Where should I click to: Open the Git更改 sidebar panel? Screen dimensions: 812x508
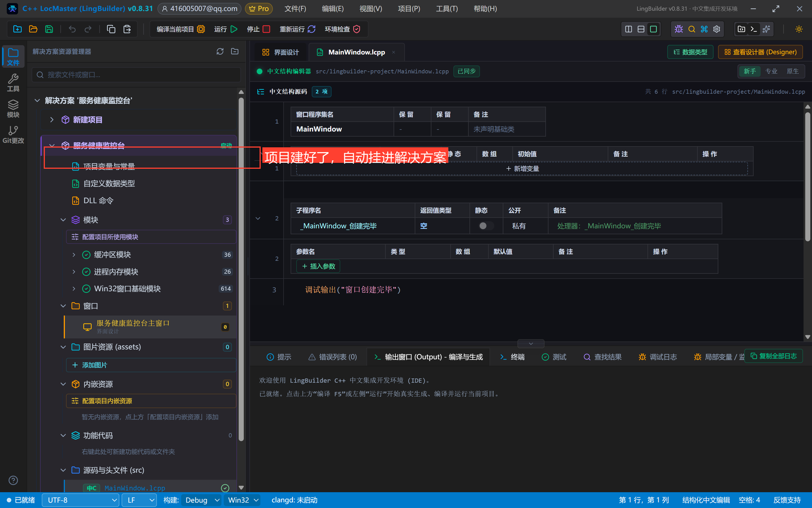(13, 135)
